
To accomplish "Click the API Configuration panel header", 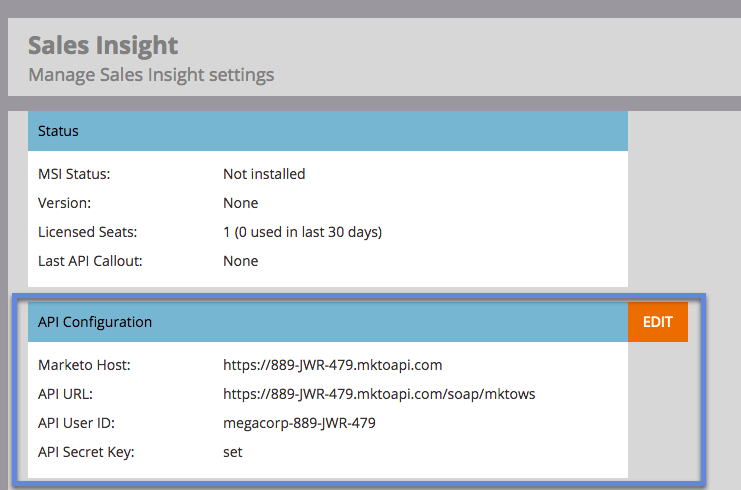I will click(x=328, y=322).
